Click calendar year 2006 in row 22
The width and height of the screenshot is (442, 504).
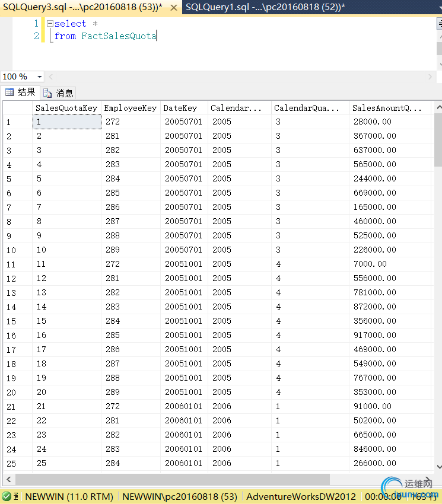[240, 421]
